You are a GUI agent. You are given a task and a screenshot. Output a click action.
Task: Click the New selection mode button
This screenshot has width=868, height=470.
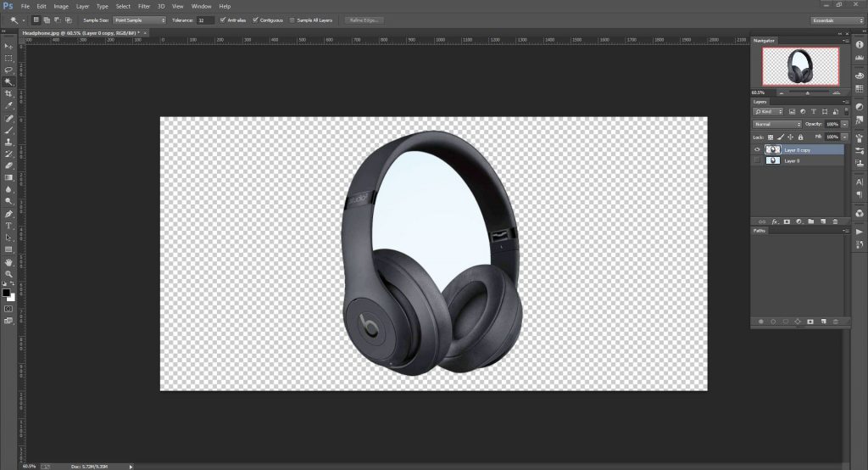[36, 20]
